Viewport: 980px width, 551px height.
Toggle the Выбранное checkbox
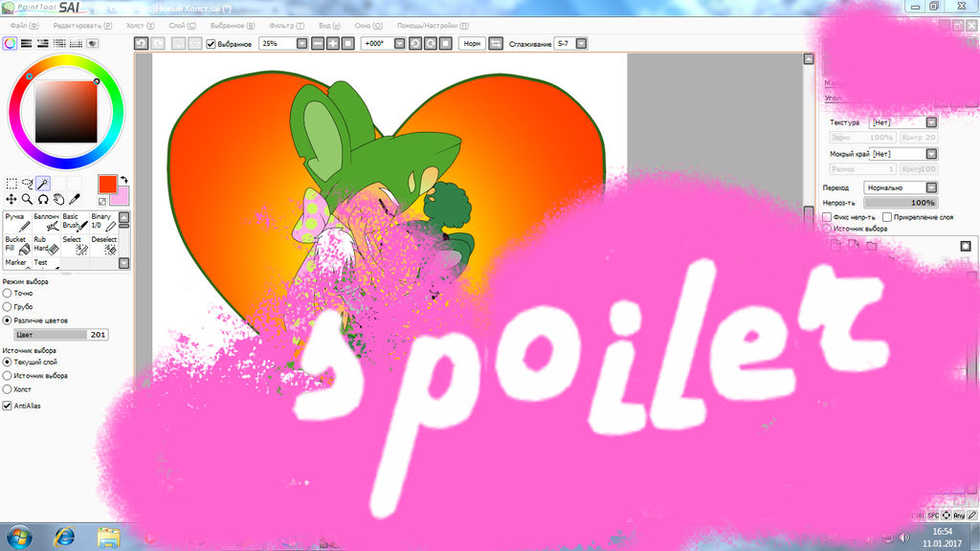tap(211, 44)
